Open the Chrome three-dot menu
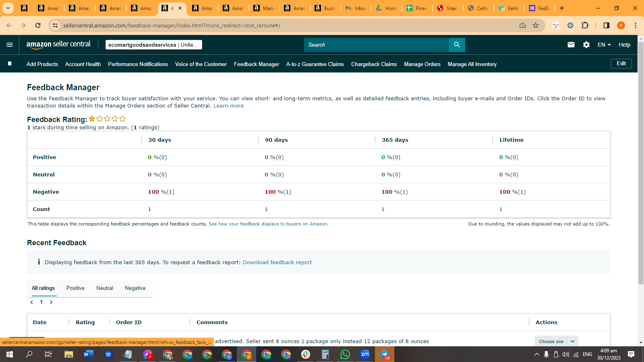 pos(636,25)
